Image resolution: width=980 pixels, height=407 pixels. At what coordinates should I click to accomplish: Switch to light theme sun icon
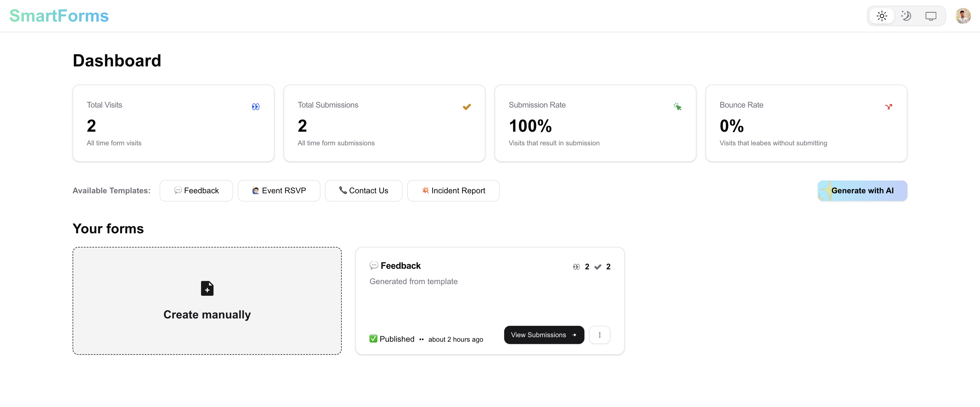882,16
